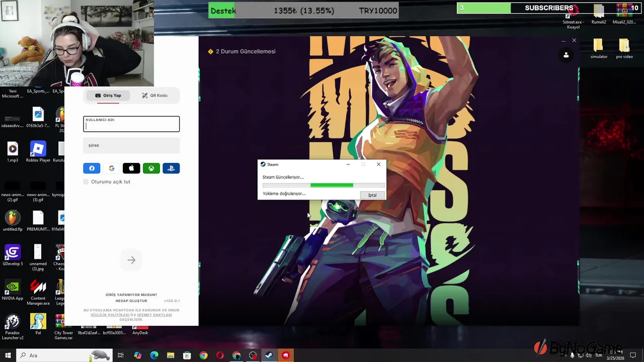Open Steam from the taskbar

(x=269, y=355)
